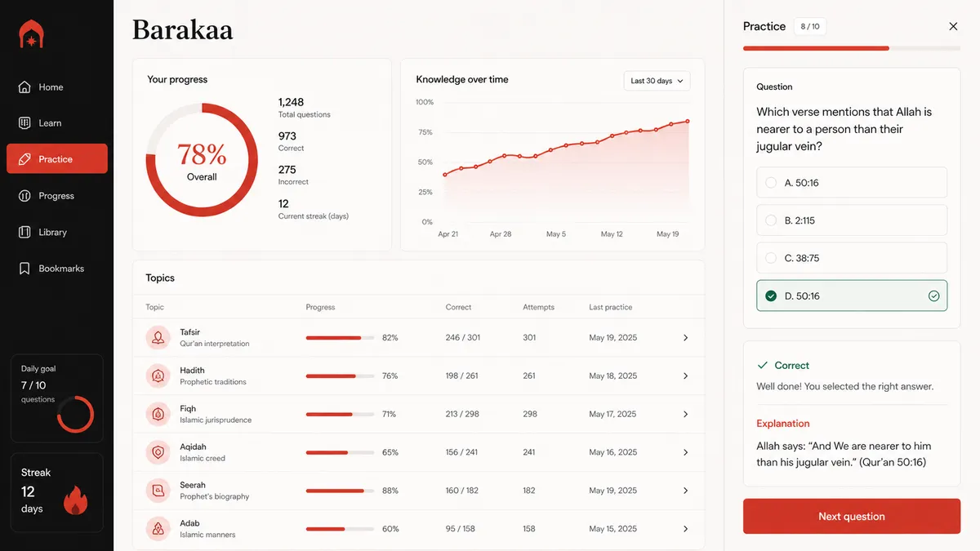Screen dimensions: 980x551
Task: Open the Practice section
Action: [57, 159]
